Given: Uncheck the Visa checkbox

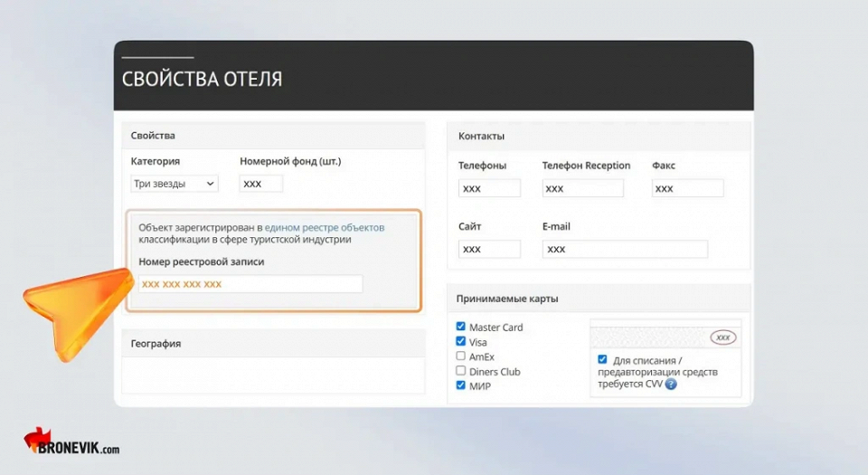Looking at the screenshot, I should coord(461,342).
